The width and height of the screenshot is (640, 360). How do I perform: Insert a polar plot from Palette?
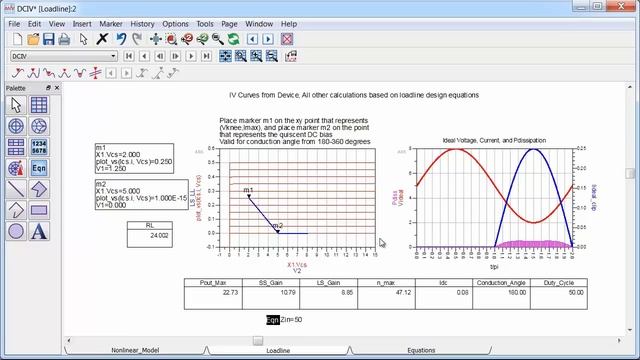(x=16, y=126)
